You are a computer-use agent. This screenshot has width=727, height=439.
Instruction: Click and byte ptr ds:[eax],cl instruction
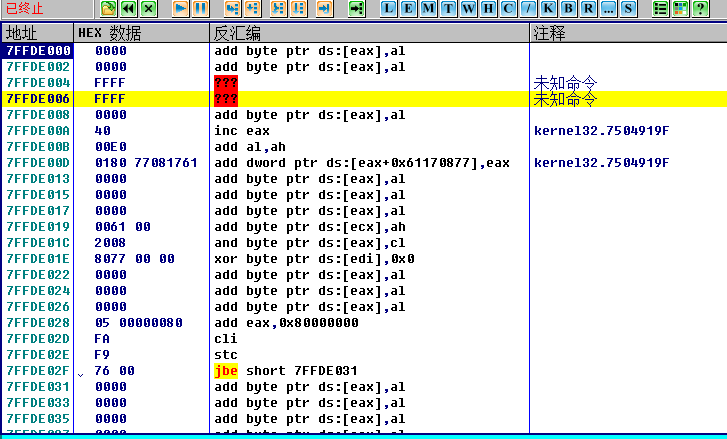tap(310, 243)
